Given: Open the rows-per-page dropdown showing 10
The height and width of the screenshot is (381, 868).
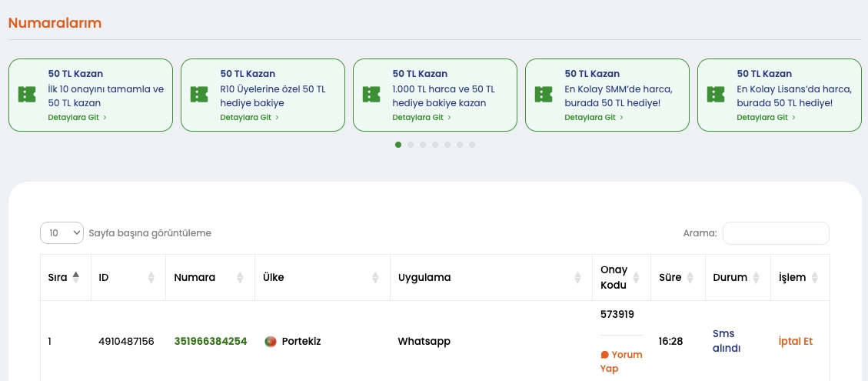Looking at the screenshot, I should pyautogui.click(x=62, y=233).
